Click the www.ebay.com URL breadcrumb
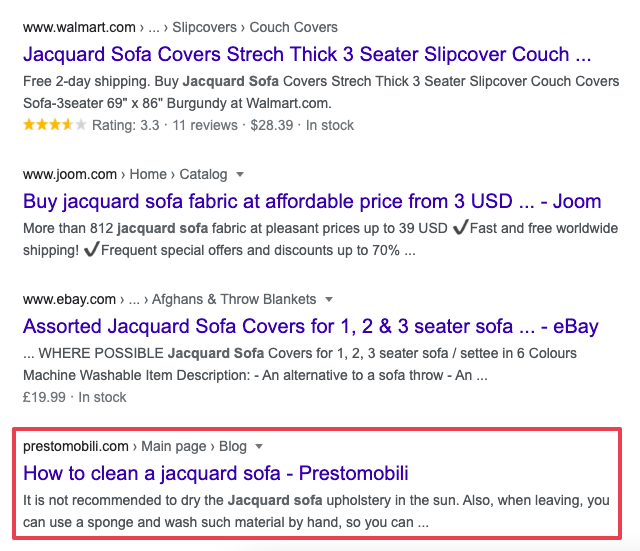640x551 pixels. click(x=69, y=299)
